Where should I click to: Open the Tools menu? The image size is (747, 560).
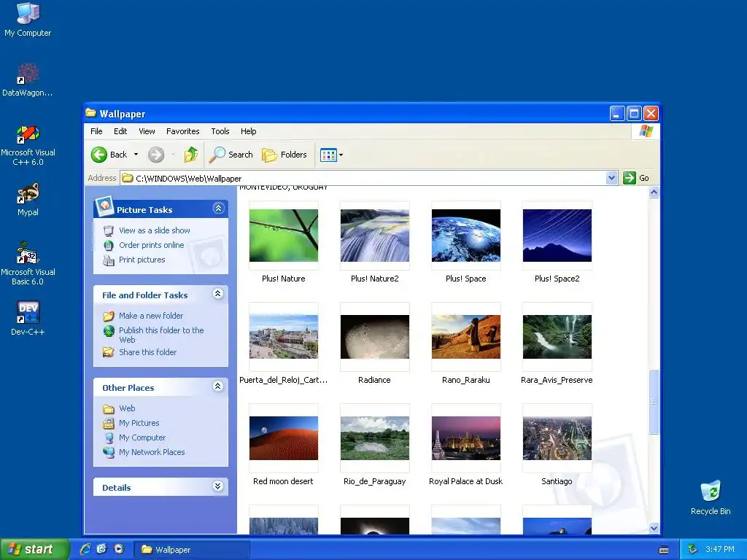(220, 131)
